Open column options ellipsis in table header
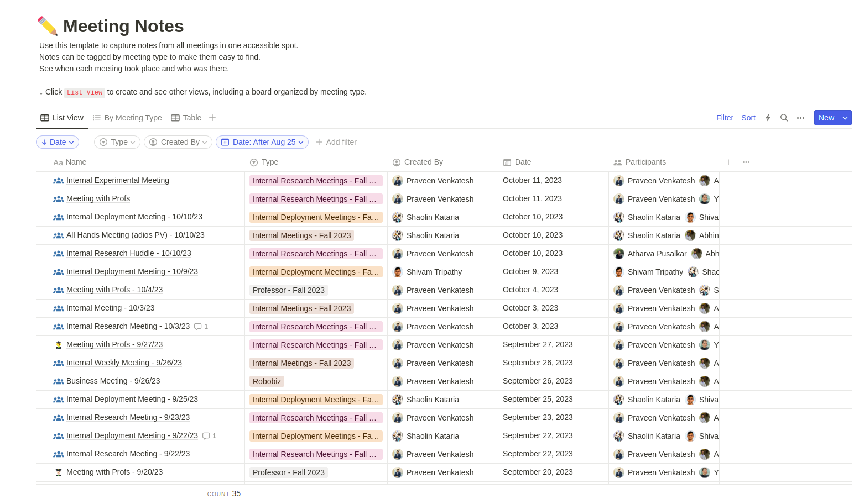This screenshot has height=504, width=859. (x=746, y=162)
